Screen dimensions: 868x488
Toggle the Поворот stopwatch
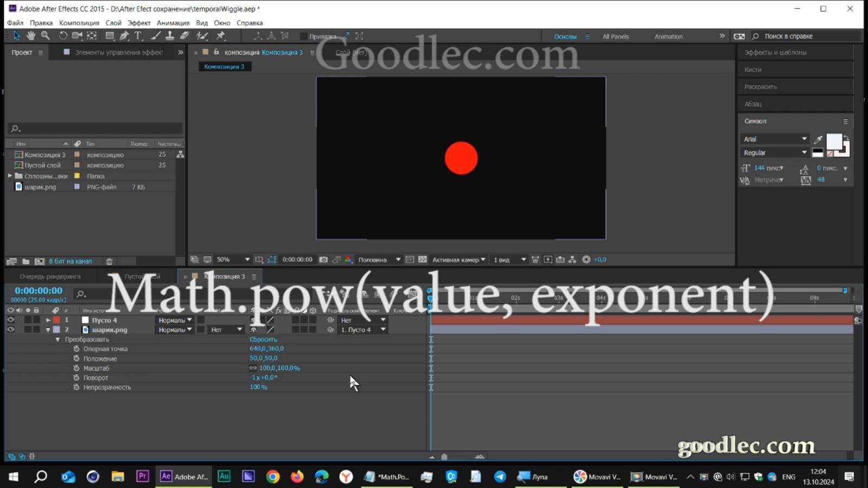pyautogui.click(x=76, y=378)
